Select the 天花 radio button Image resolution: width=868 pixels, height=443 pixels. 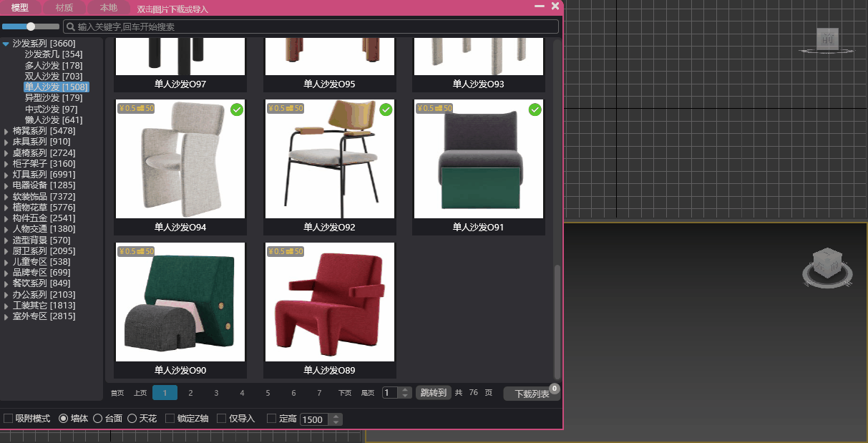132,418
